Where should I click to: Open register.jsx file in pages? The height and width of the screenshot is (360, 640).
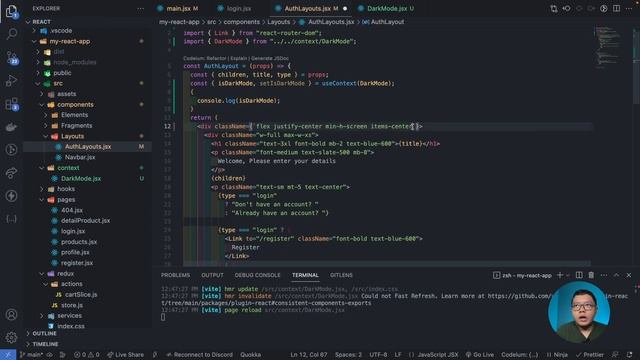(x=77, y=263)
